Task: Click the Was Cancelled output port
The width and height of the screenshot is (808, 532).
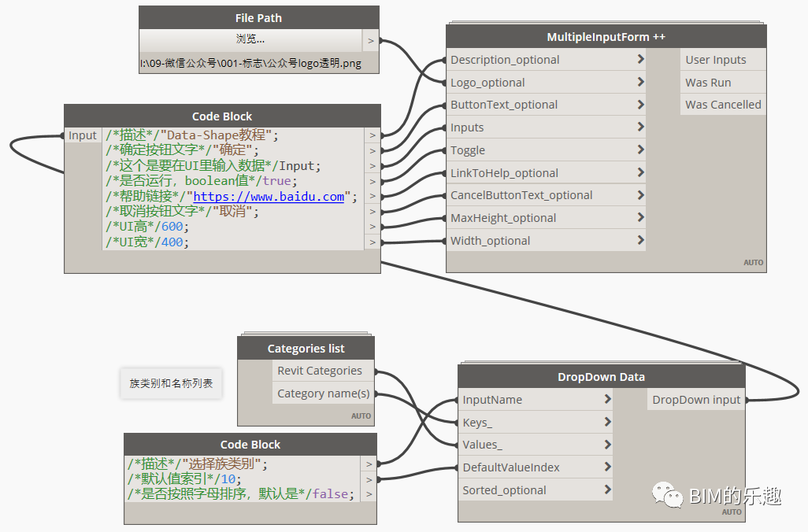Action: pyautogui.click(x=721, y=104)
